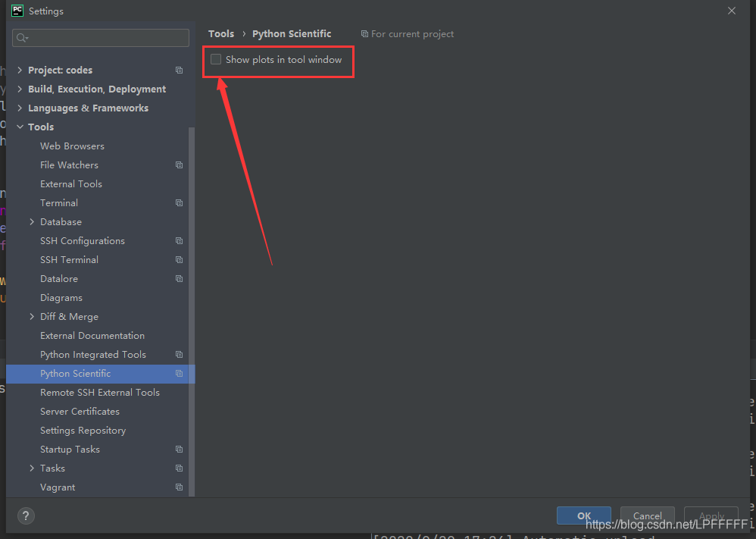This screenshot has height=539, width=756.
Task: Expand the Database node
Action: click(x=32, y=222)
